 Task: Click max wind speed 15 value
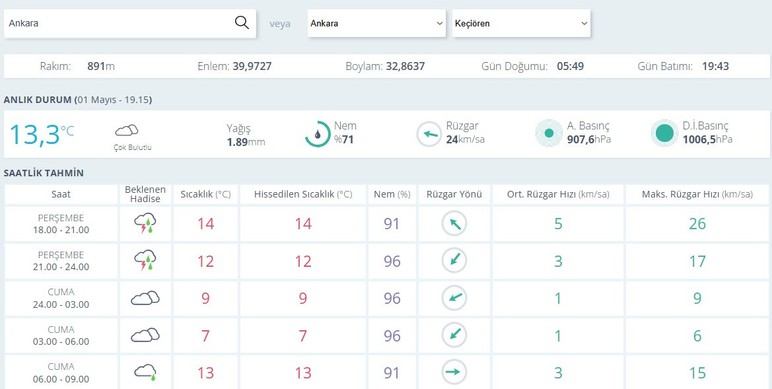coord(697,373)
